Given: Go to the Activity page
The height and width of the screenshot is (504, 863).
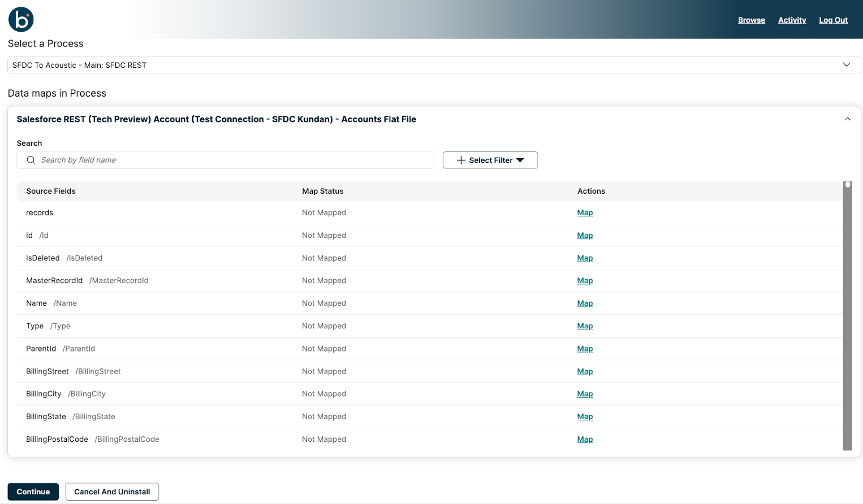Looking at the screenshot, I should click(x=792, y=20).
